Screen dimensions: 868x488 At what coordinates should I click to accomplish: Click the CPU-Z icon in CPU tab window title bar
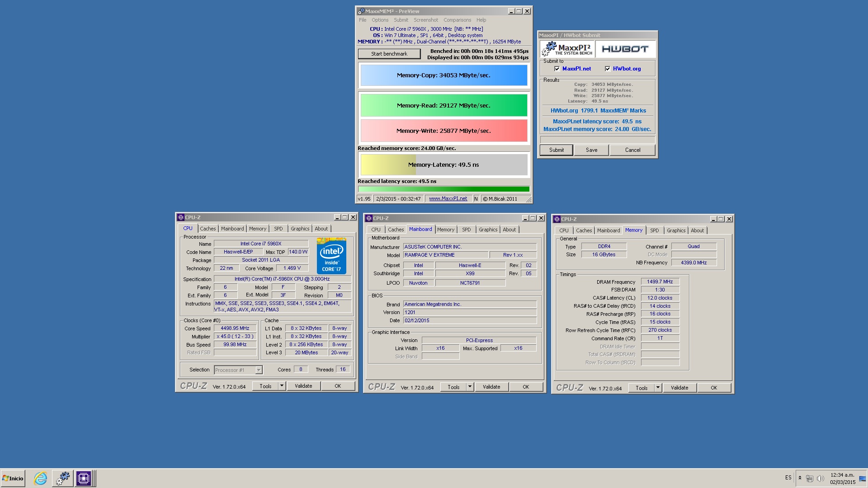181,217
